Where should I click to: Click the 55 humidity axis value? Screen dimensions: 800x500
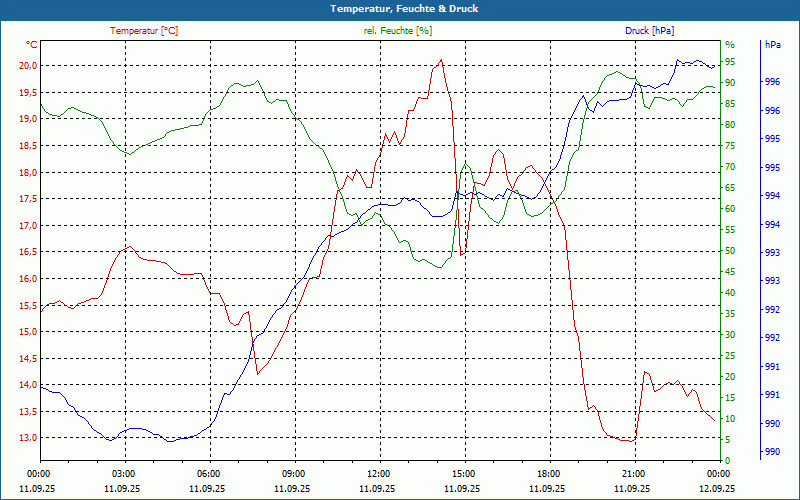point(730,230)
